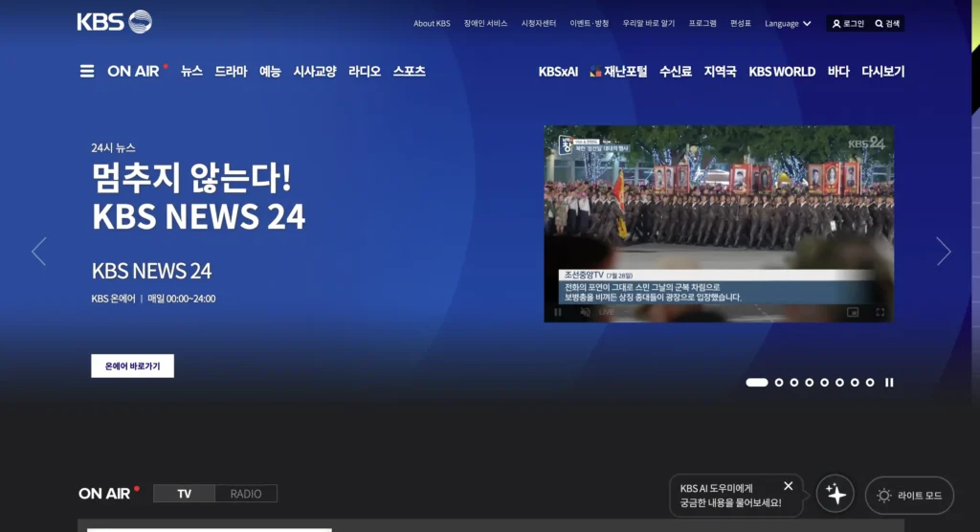This screenshot has height=532, width=980.
Task: Open the 스포츠 menu
Action: [x=409, y=71]
